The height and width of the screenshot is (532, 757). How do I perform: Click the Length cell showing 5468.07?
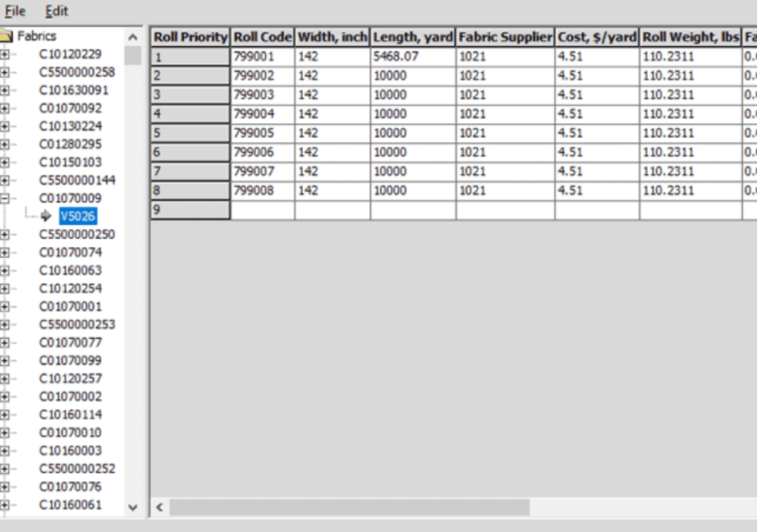point(412,57)
